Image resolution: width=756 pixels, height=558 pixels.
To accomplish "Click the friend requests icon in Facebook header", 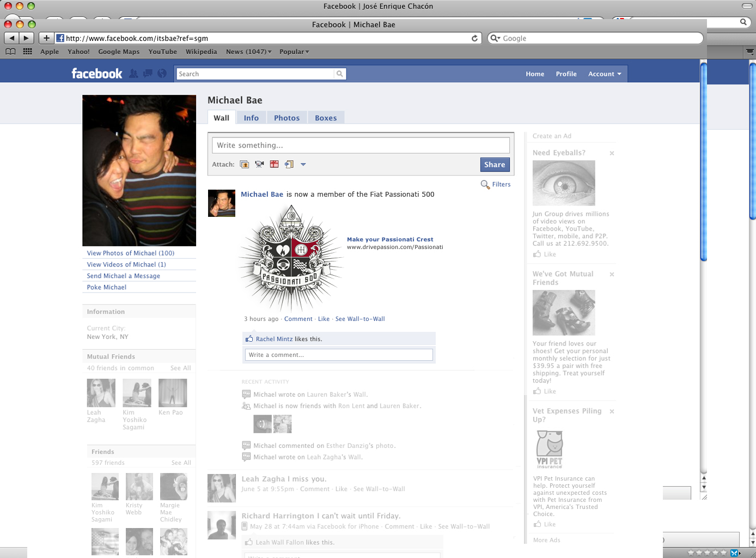I will pyautogui.click(x=133, y=74).
